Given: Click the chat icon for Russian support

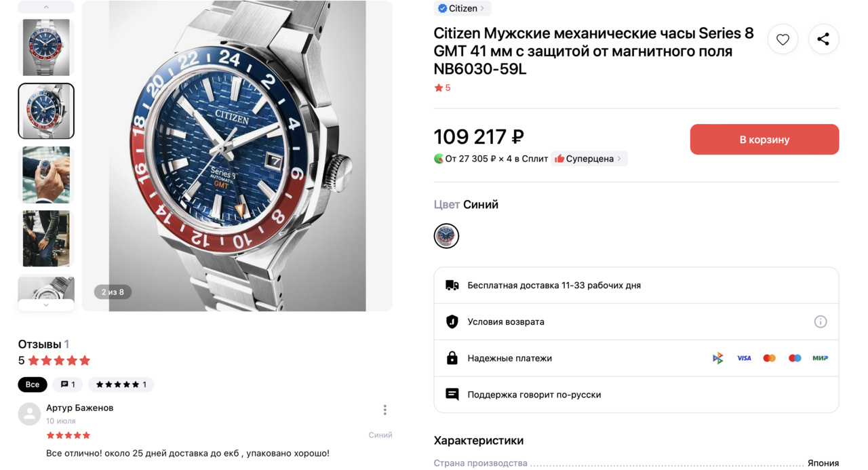Looking at the screenshot, I should point(452,394).
